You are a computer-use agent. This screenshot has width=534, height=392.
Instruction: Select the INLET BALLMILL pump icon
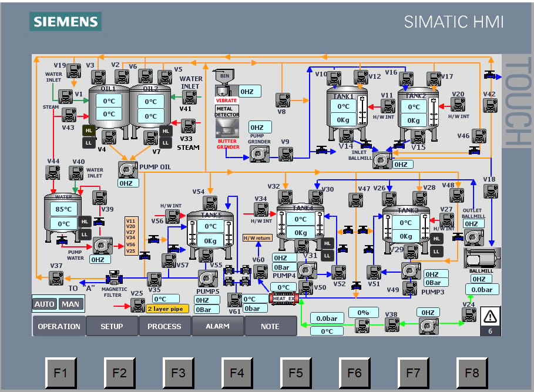click(382, 160)
